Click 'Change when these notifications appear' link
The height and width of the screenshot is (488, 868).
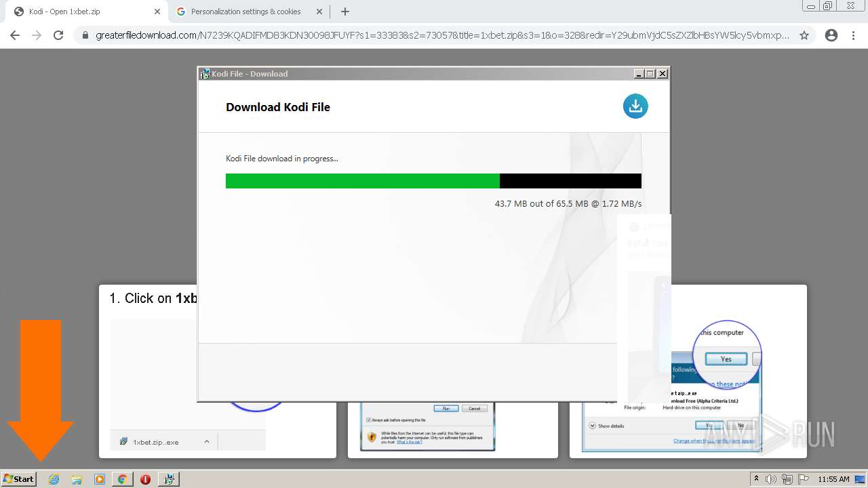tap(714, 441)
